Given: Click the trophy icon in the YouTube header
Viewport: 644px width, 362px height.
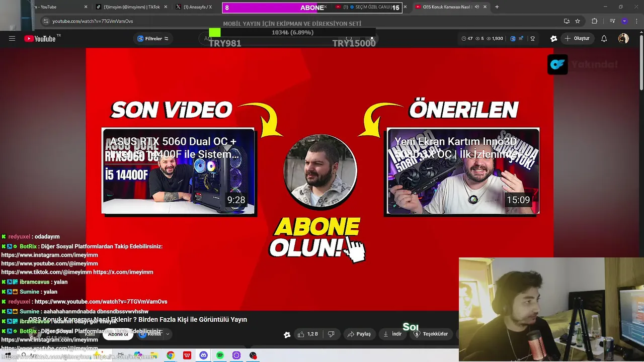Looking at the screenshot, I should click(x=532, y=39).
